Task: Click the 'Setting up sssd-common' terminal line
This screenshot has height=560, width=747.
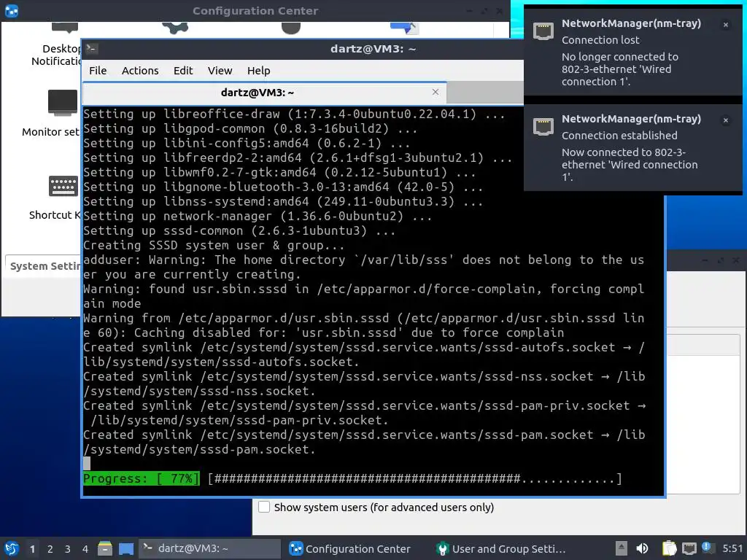Action: [x=239, y=231]
